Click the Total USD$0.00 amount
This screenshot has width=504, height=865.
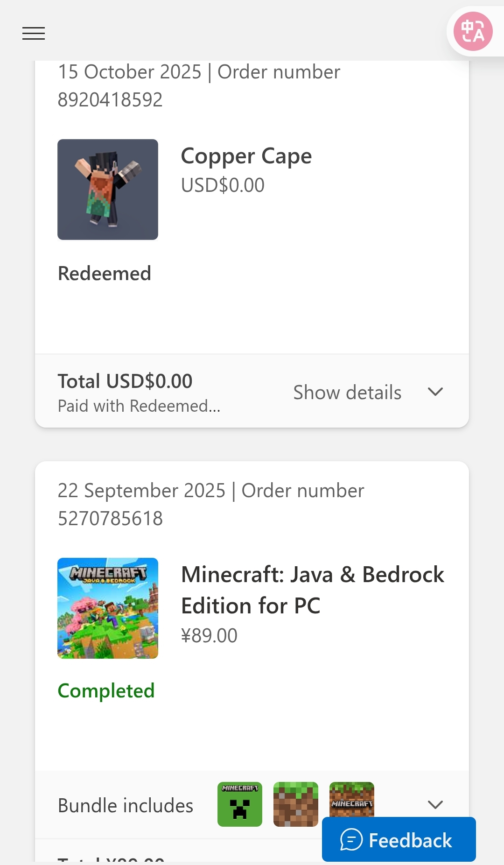[125, 381]
